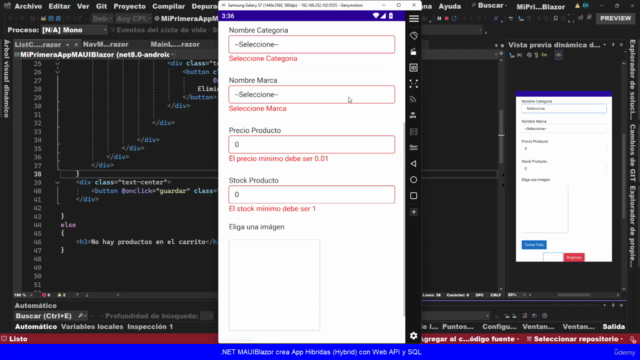Open the Archivo menu
The image size is (640, 360).
pyautogui.click(x=28, y=6)
